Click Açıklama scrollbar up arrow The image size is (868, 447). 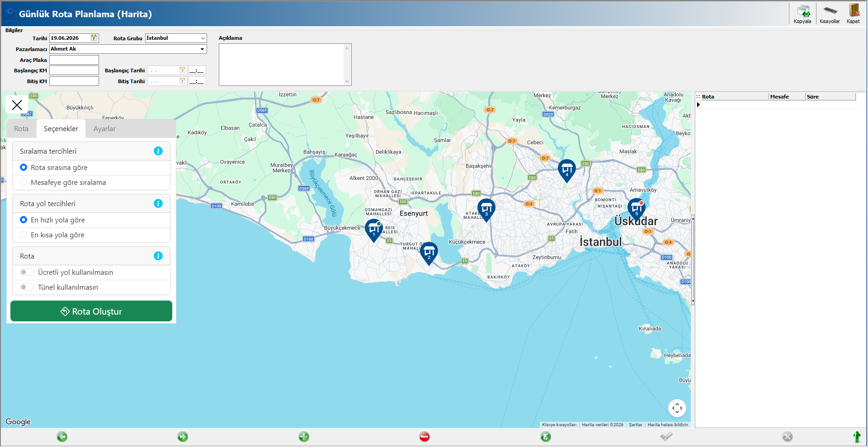[x=347, y=48]
